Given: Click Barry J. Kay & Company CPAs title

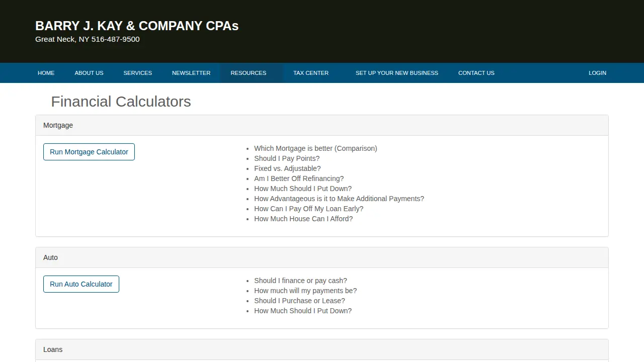Looking at the screenshot, I should tap(137, 26).
